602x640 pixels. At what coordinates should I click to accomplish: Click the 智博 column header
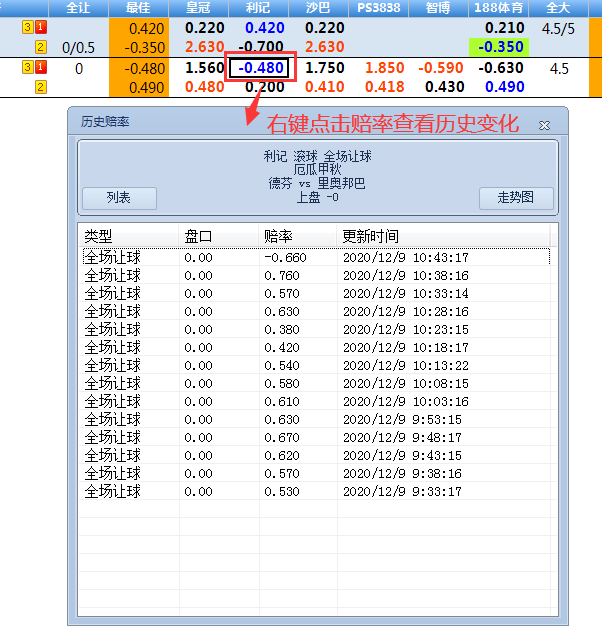pyautogui.click(x=438, y=8)
